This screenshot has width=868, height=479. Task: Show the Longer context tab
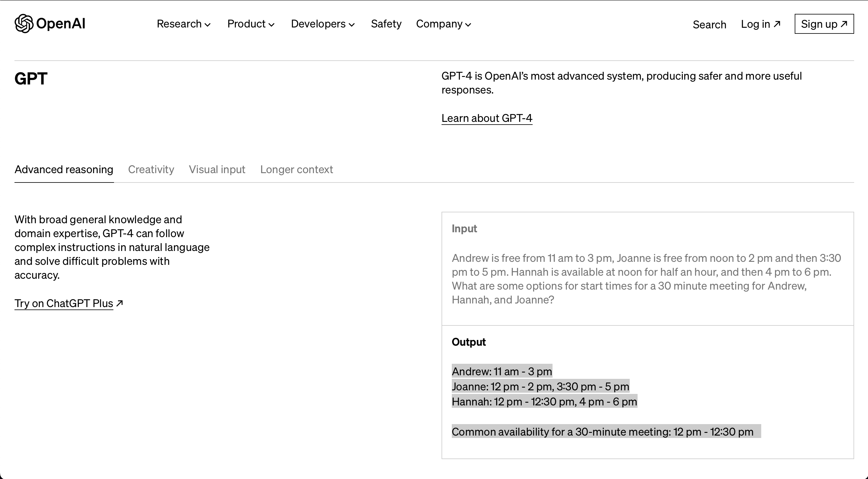[x=296, y=169]
